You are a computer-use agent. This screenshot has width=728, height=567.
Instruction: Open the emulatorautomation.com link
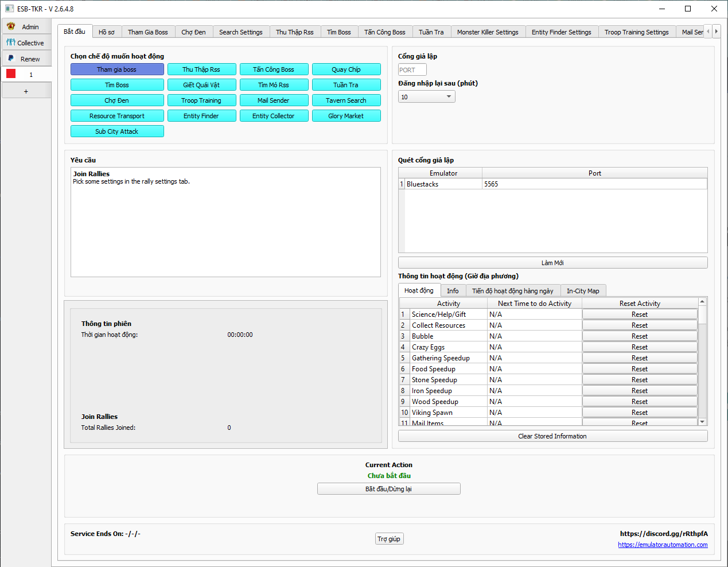[x=663, y=545]
